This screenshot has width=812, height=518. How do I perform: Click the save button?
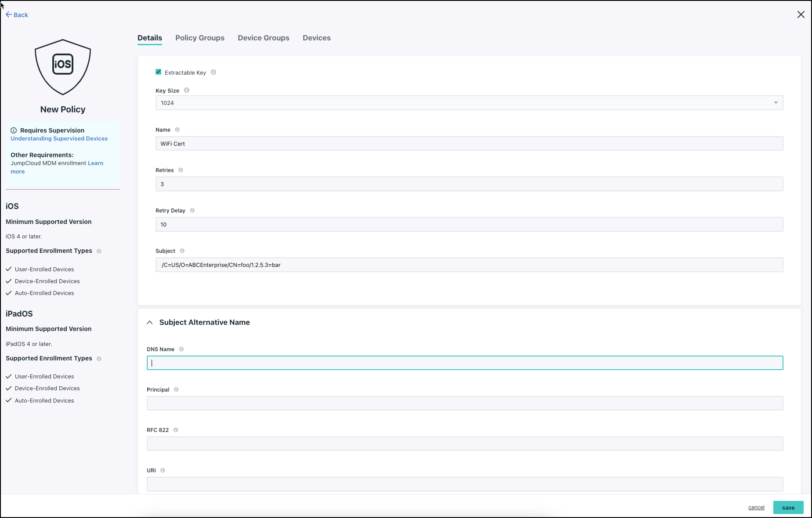coord(788,507)
